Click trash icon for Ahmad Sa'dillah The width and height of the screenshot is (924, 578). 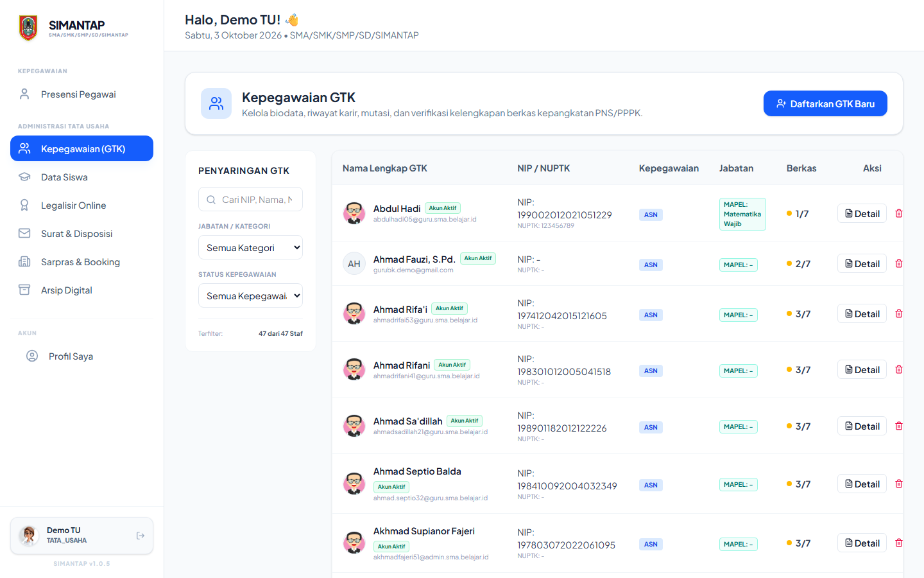pyautogui.click(x=899, y=426)
